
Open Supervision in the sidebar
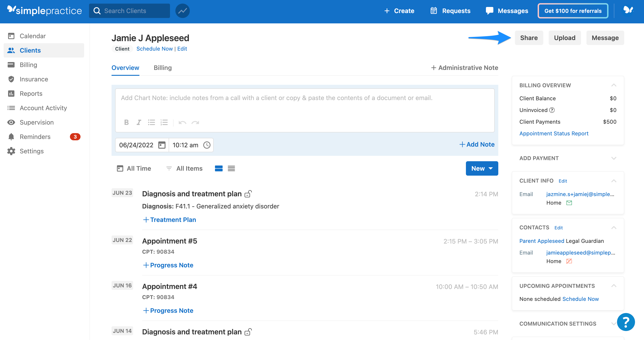point(44,122)
